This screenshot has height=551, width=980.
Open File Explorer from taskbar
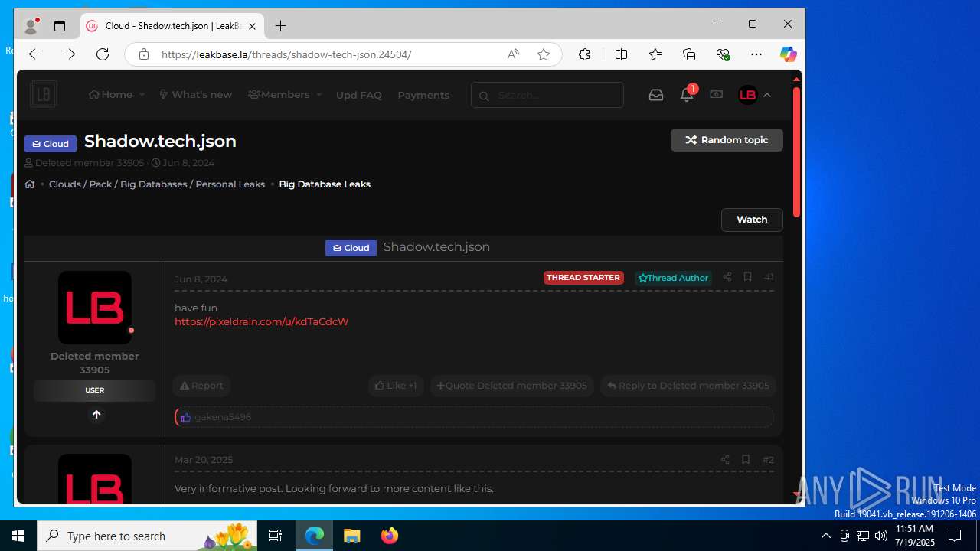pos(351,536)
